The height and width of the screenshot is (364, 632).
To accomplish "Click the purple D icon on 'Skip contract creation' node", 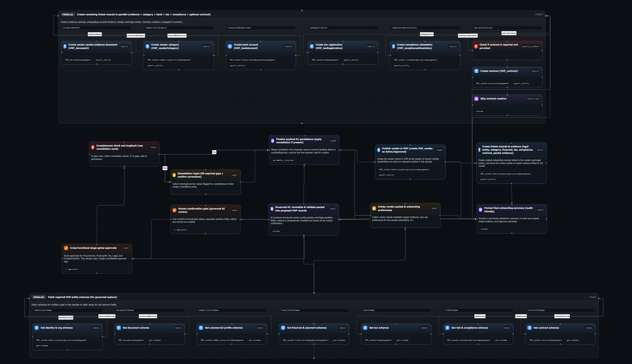I will pos(476,99).
